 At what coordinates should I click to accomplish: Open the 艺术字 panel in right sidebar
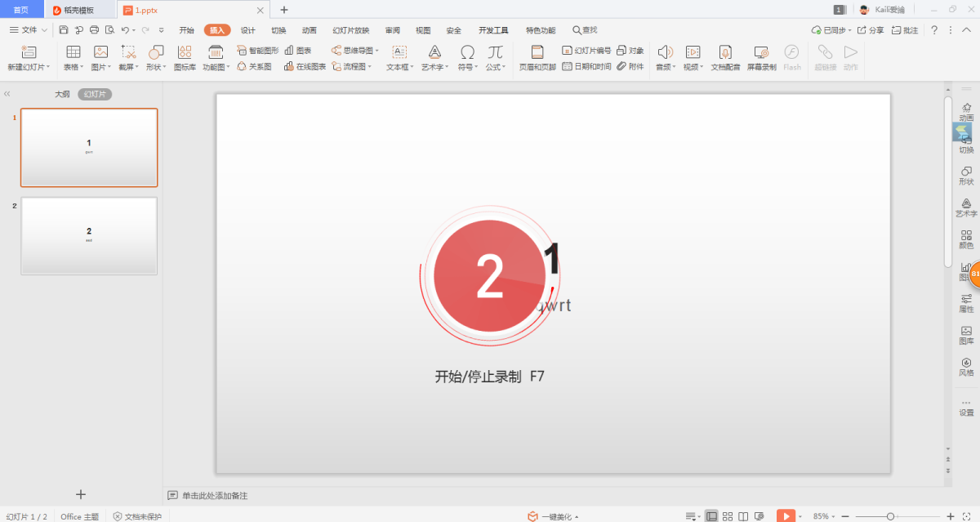[966, 207]
